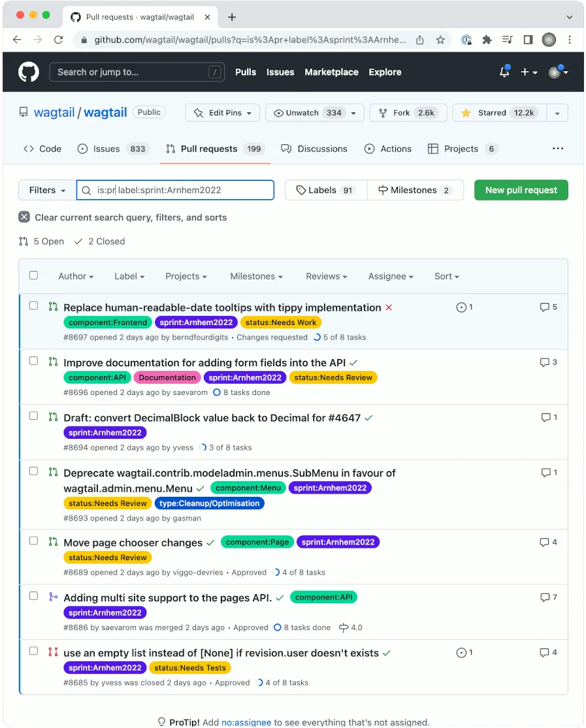Image resolution: width=586 pixels, height=728 pixels.
Task: Click the New pull request button
Action: (x=521, y=190)
